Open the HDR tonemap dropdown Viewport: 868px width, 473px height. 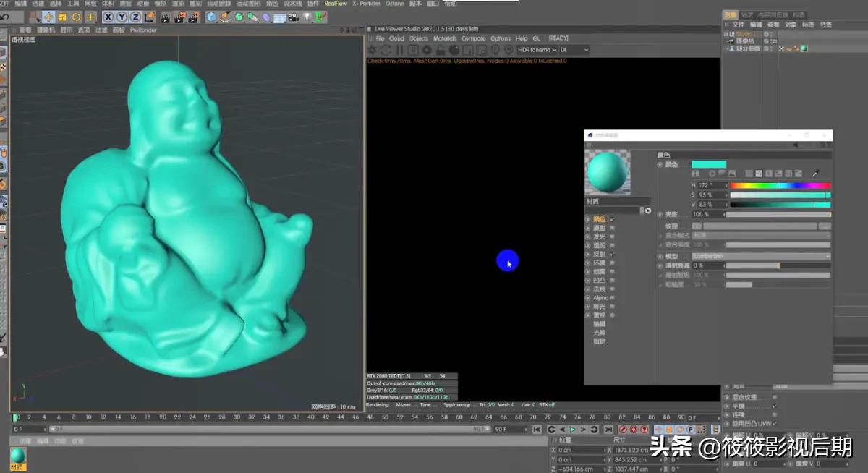tap(537, 50)
